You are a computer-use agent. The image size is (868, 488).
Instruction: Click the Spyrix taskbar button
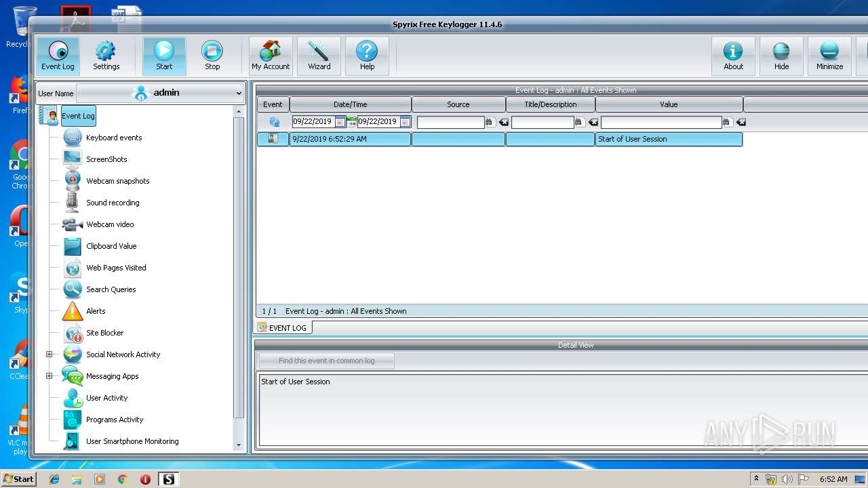pos(168,479)
